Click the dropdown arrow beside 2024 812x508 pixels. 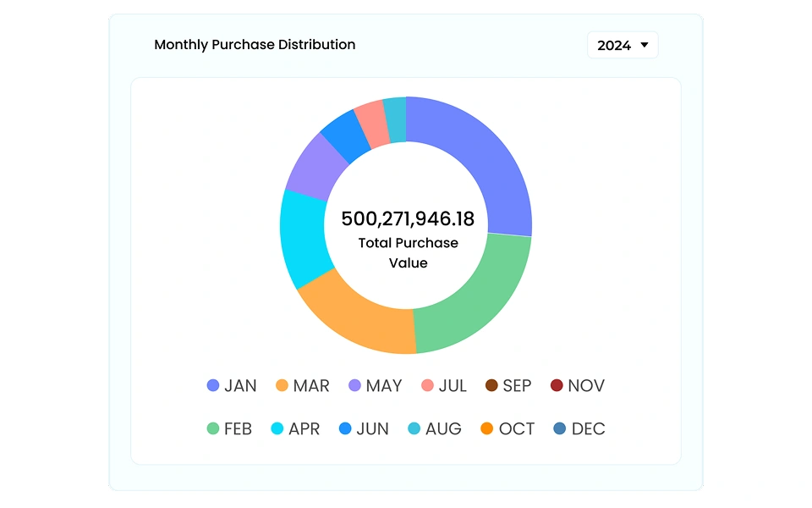(645, 46)
